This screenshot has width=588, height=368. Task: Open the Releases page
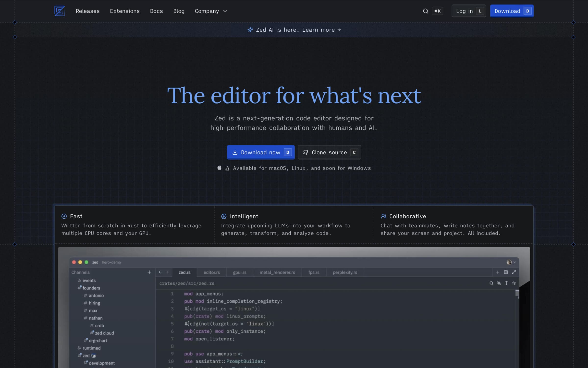pyautogui.click(x=87, y=11)
